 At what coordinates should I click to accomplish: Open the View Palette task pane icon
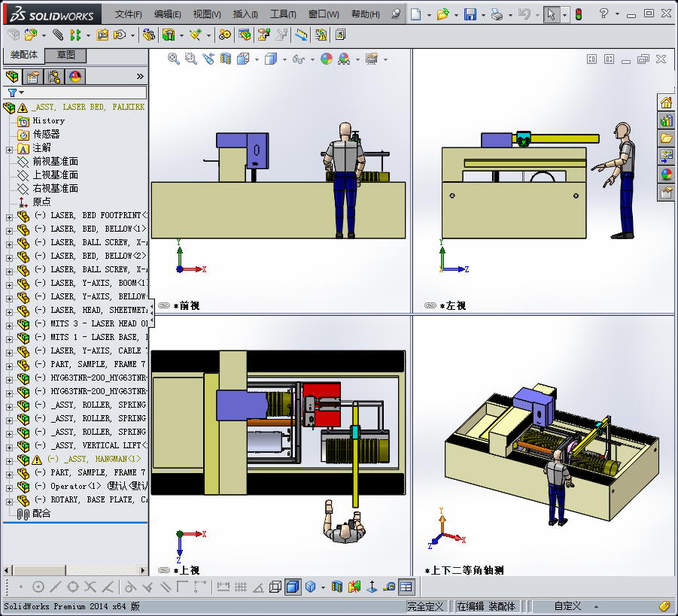666,156
